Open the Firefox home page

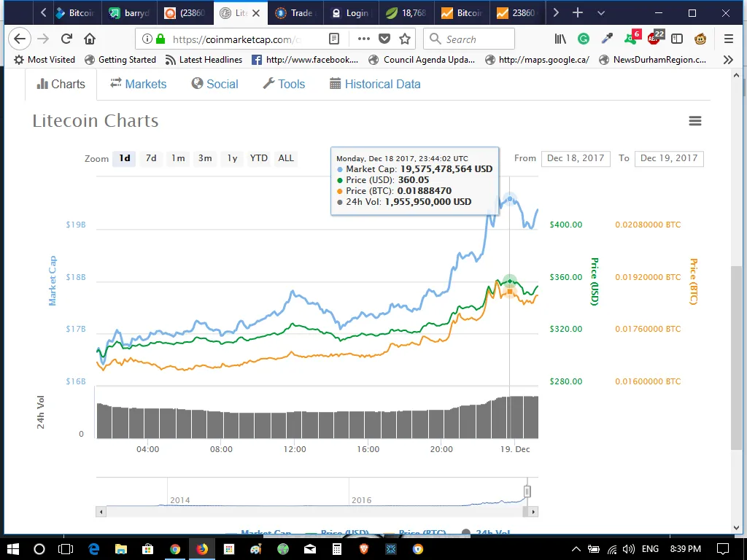coord(90,39)
